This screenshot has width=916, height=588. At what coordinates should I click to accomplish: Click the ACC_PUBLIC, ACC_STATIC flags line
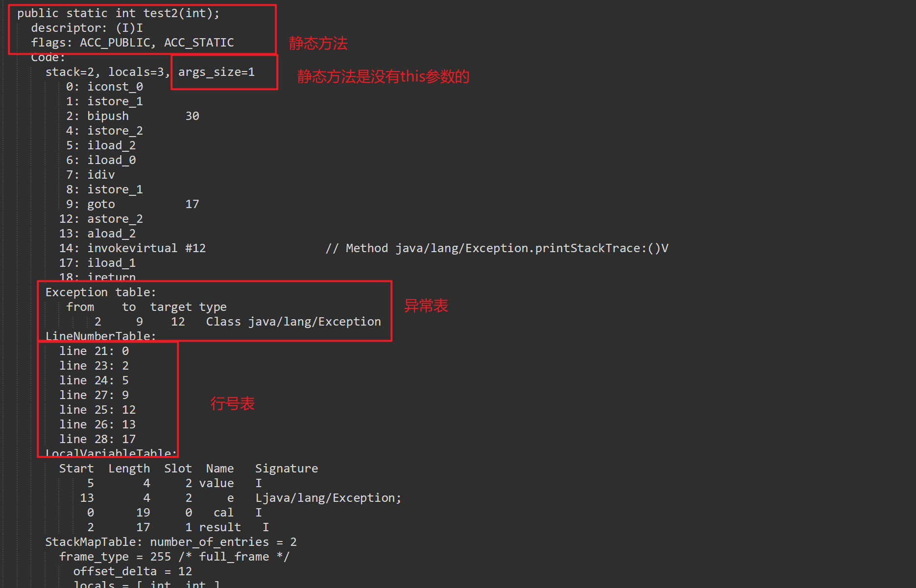132,43
